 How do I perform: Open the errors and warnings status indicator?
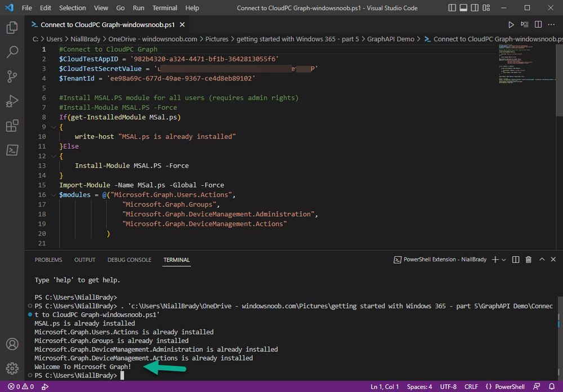pyautogui.click(x=21, y=386)
